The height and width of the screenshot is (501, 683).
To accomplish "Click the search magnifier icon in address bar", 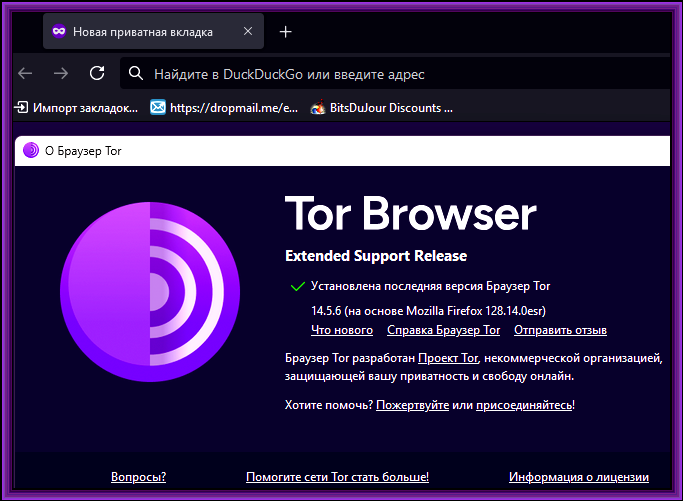I will 136,73.
